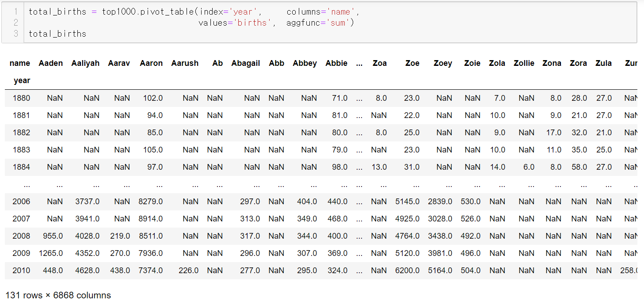The image size is (644, 301).
Task: Click Zoey value 3981.0 in 2009
Action: [x=440, y=253]
